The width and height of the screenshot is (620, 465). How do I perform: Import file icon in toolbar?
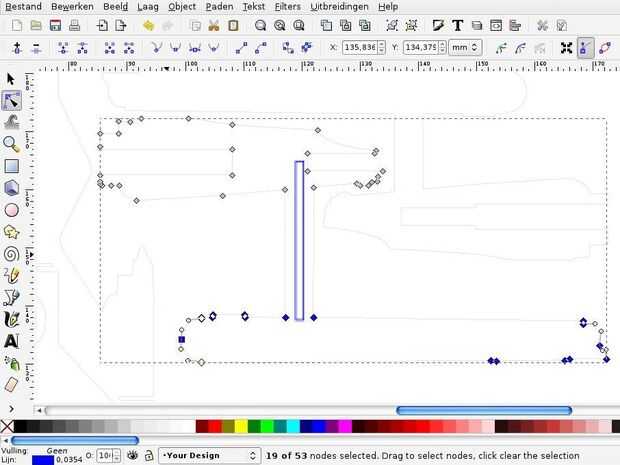click(x=102, y=26)
